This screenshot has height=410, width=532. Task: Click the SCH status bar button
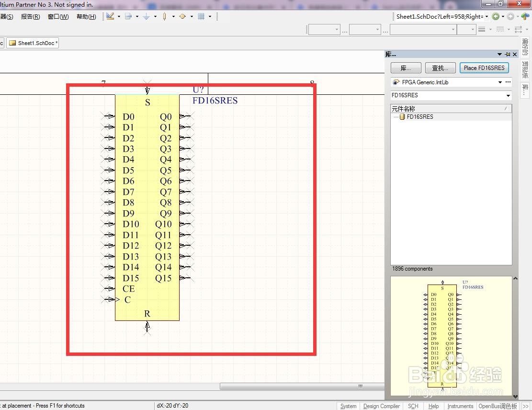[x=413, y=406]
